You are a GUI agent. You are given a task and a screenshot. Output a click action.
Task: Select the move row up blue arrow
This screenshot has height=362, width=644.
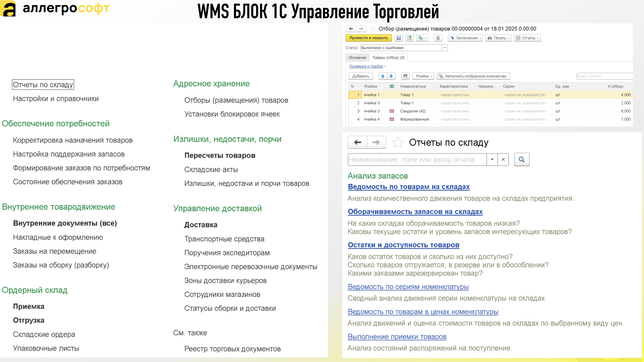pyautogui.click(x=383, y=76)
